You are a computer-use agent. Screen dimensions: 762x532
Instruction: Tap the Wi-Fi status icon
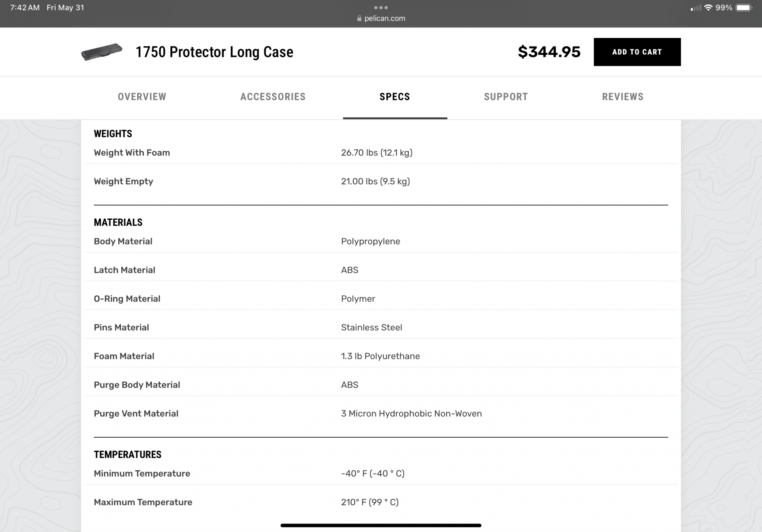tap(708, 7)
